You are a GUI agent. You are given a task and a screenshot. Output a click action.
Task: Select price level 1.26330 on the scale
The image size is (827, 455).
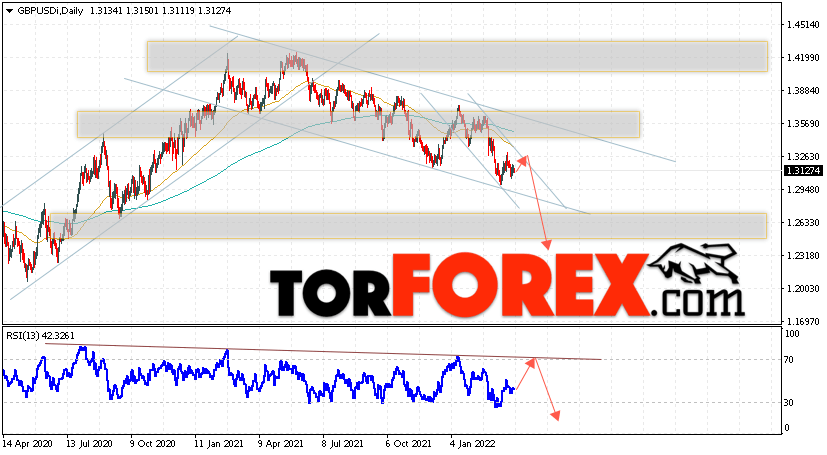point(803,222)
